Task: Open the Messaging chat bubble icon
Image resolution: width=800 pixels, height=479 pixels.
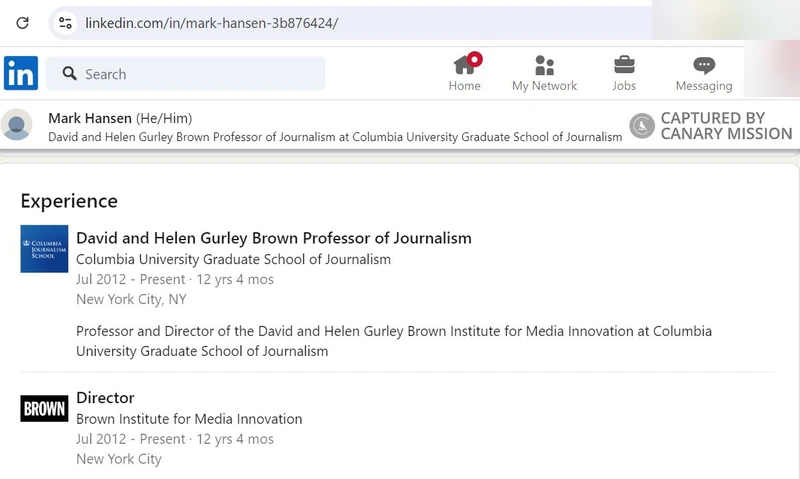Action: pos(704,65)
